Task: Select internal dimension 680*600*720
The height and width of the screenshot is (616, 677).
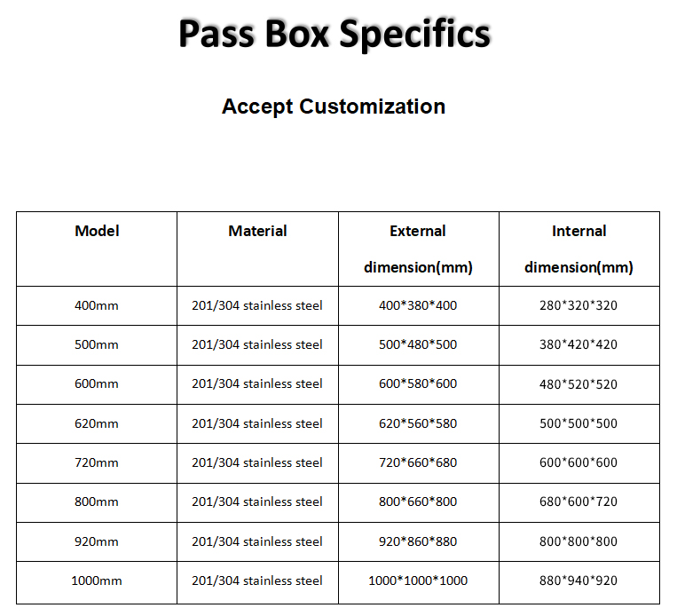Action: point(579,501)
